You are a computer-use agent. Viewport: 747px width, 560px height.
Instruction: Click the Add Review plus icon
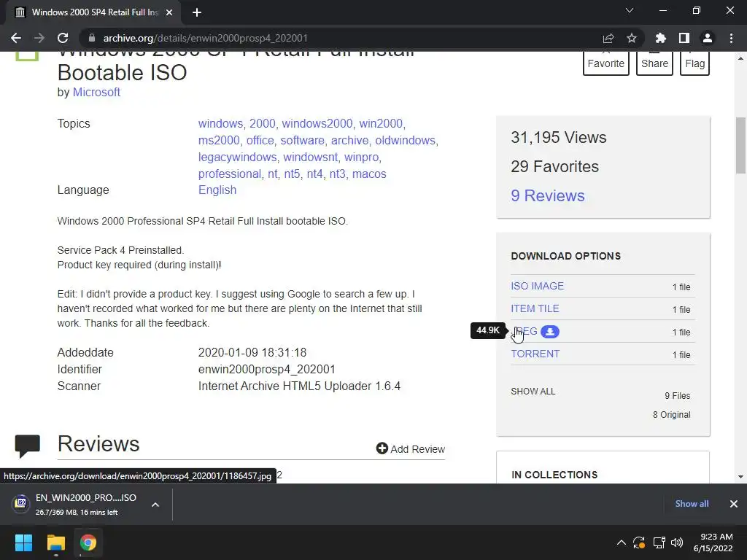382,448
